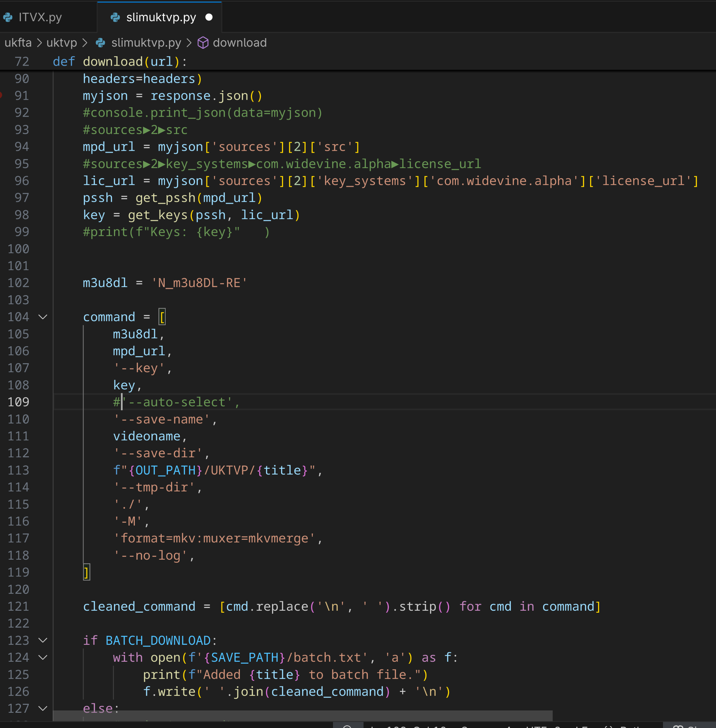Open the ukfta breadcrumb folder
716x728 pixels.
(x=18, y=43)
